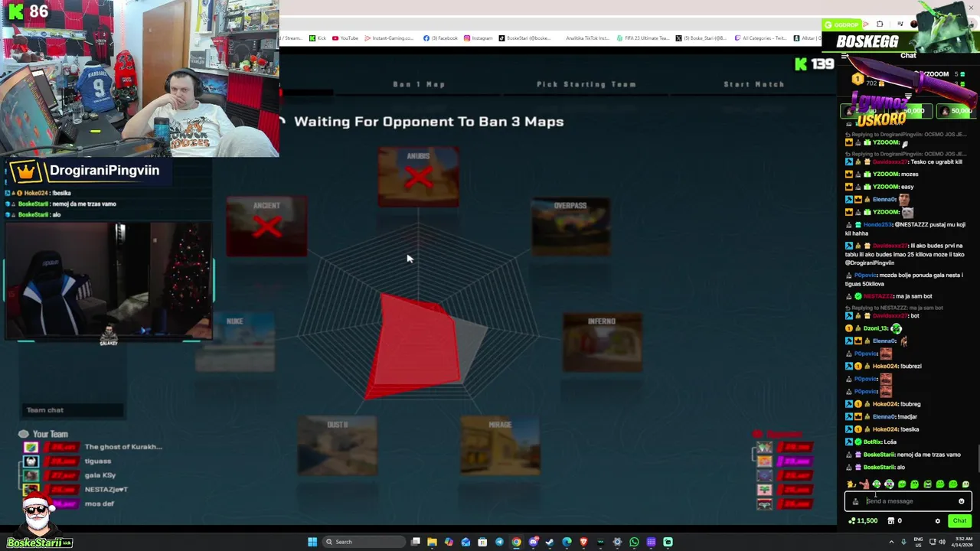Open Steam from the taskbar
The height and width of the screenshot is (551, 980).
click(x=550, y=542)
